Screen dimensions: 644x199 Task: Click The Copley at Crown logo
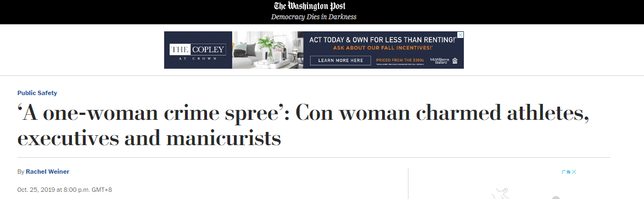click(x=198, y=50)
